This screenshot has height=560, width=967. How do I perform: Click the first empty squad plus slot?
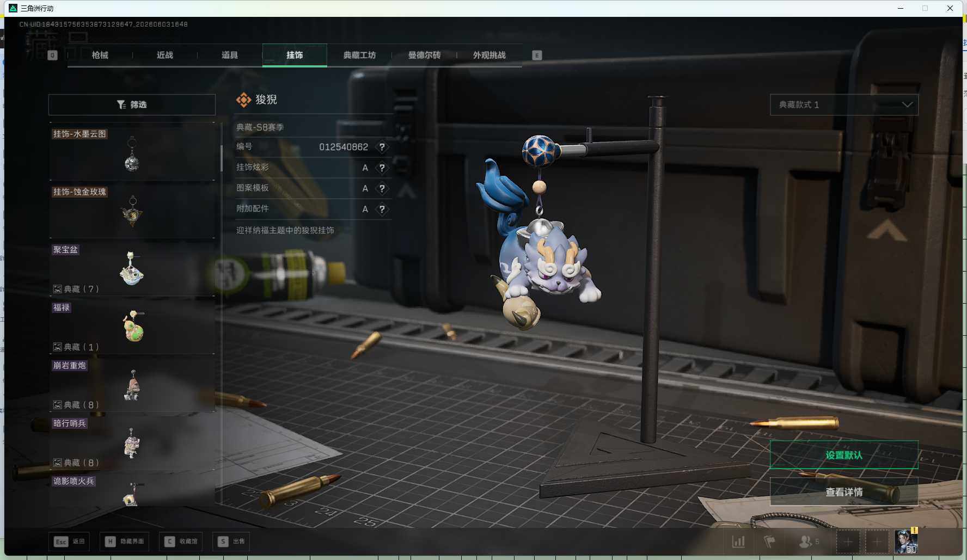848,541
